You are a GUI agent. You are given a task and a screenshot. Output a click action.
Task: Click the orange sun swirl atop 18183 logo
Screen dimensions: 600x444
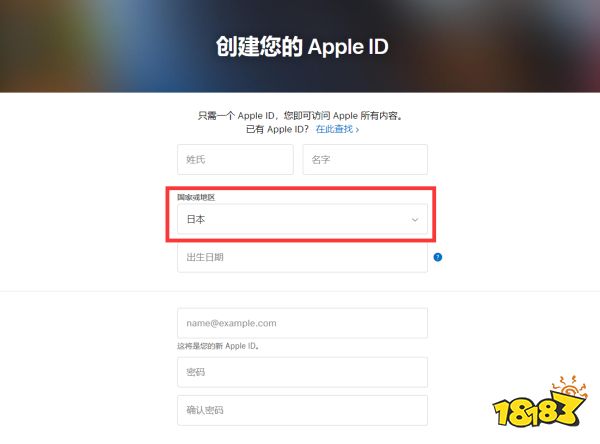coord(569,387)
